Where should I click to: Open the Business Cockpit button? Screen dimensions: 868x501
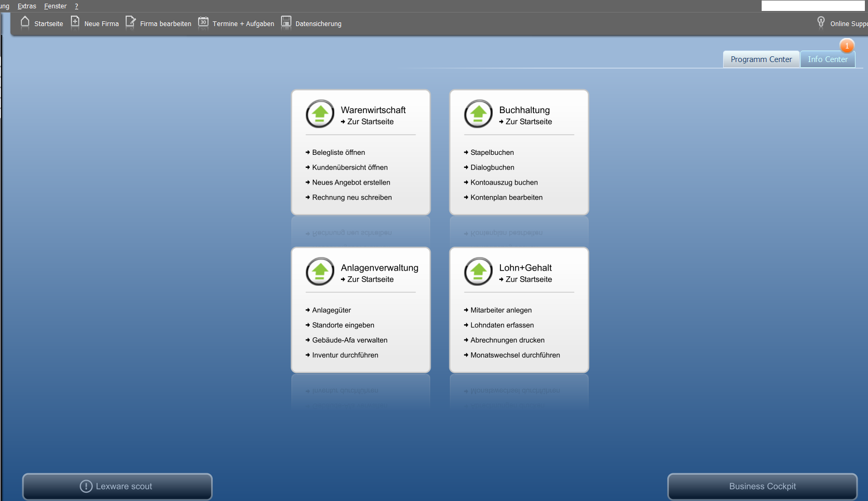click(x=763, y=486)
